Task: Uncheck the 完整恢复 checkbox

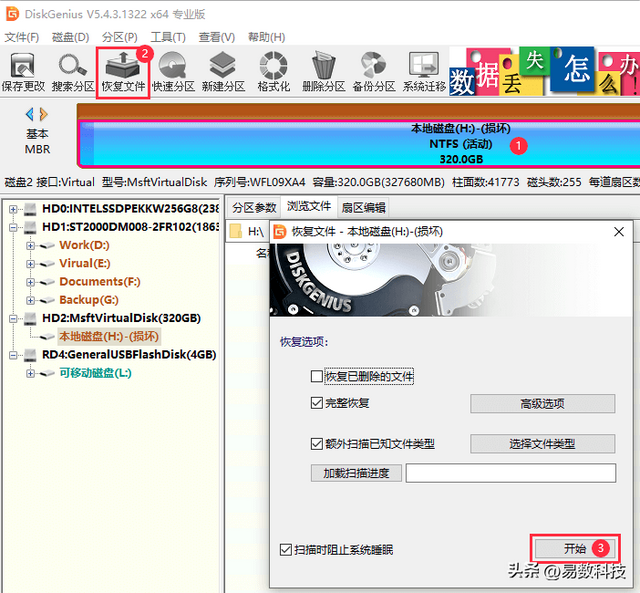Action: [317, 403]
